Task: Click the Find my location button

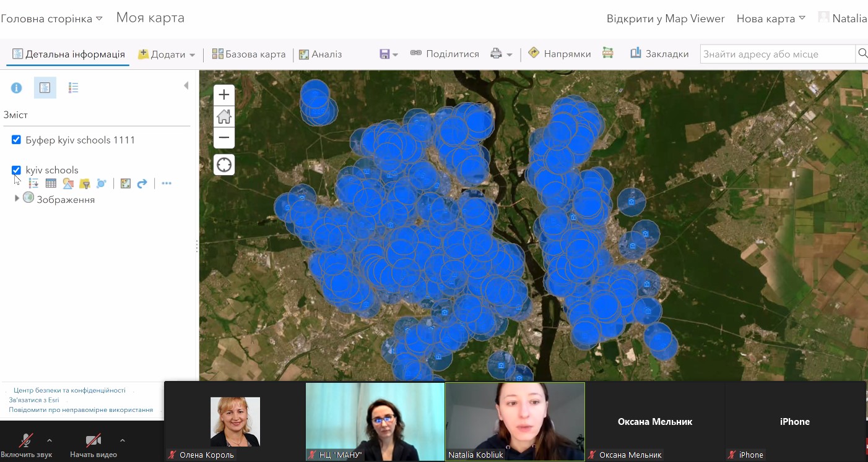Action: pos(224,165)
